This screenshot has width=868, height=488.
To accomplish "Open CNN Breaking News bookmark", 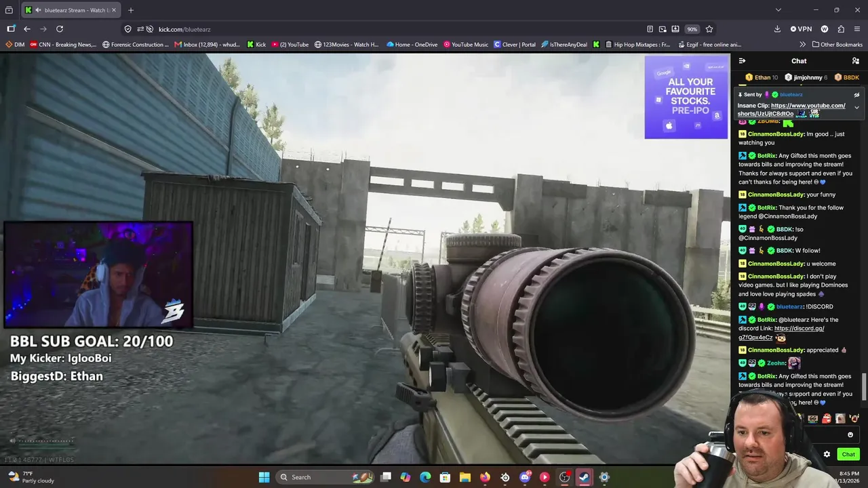I will tap(63, 45).
